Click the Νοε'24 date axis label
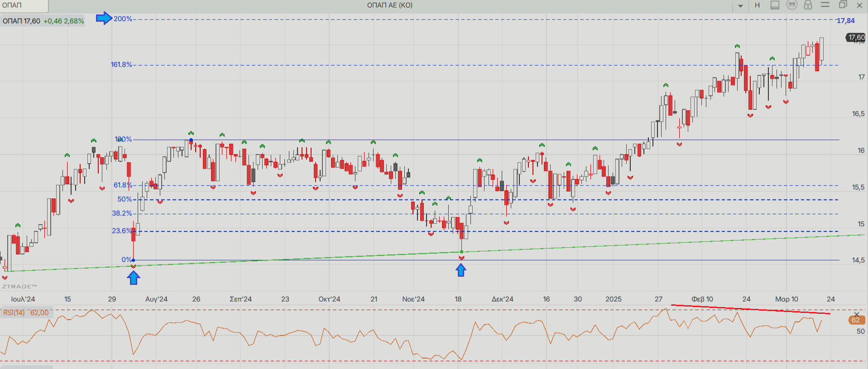Viewport: 868px width, 369px height. click(413, 299)
